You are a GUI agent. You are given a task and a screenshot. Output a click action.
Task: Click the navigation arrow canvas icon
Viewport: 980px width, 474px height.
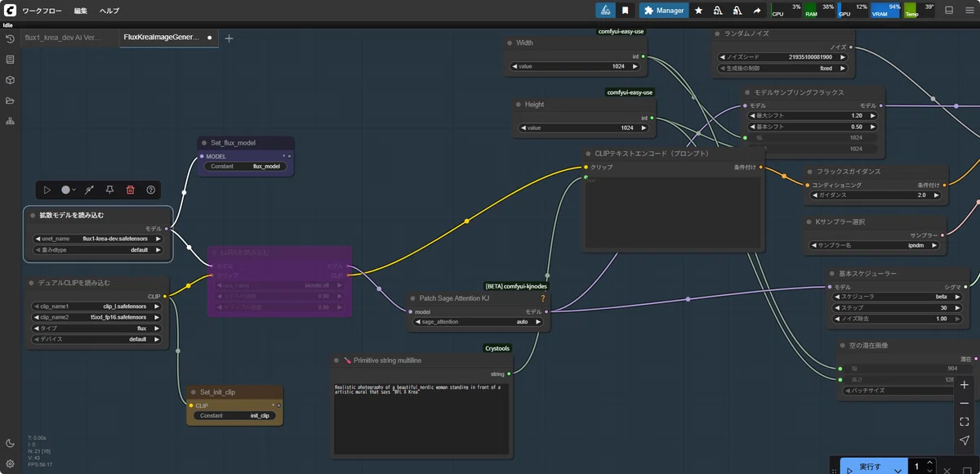pos(964,440)
